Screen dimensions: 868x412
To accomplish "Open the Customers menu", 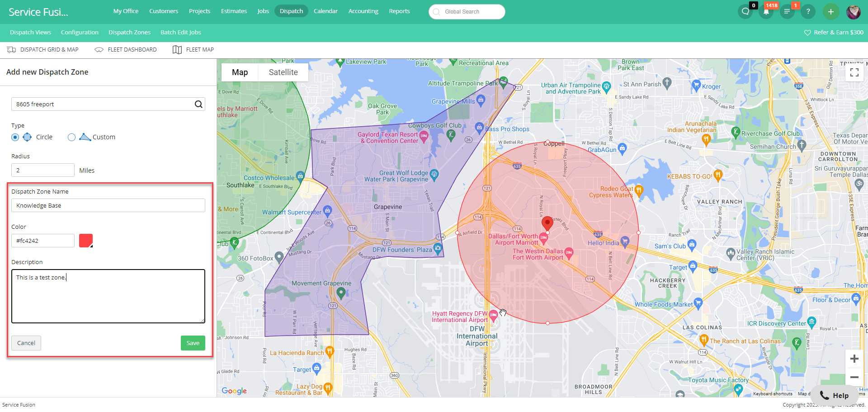I will (164, 11).
